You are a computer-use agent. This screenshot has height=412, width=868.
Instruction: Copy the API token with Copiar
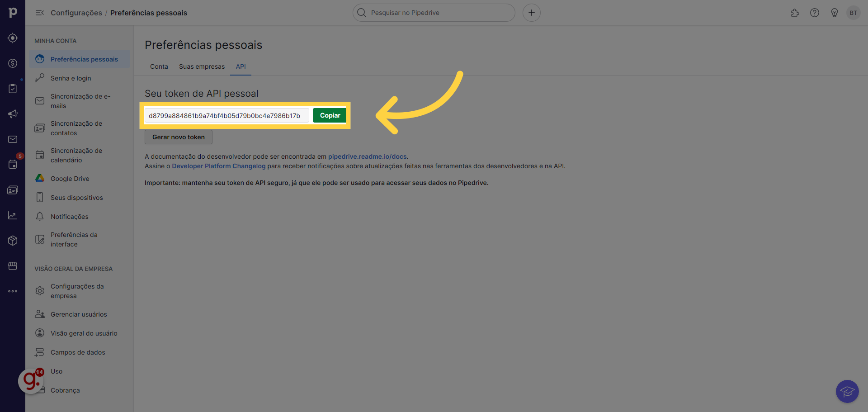click(330, 115)
